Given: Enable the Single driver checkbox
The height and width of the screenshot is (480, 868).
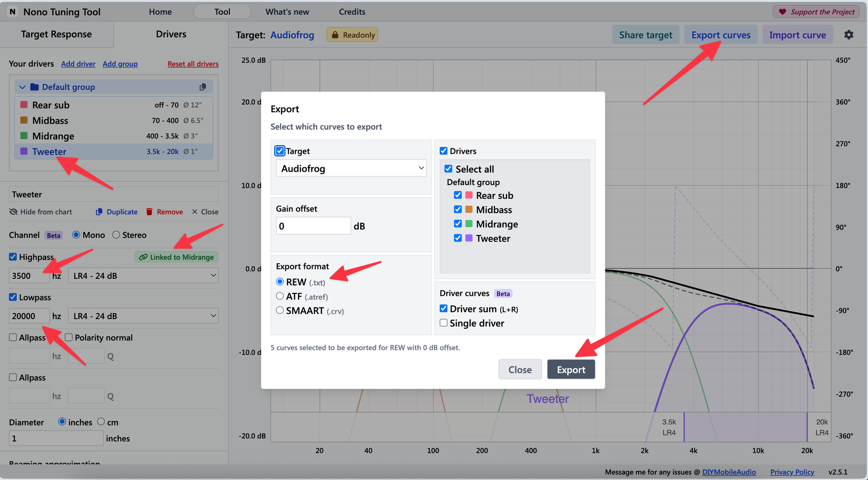Looking at the screenshot, I should click(444, 323).
